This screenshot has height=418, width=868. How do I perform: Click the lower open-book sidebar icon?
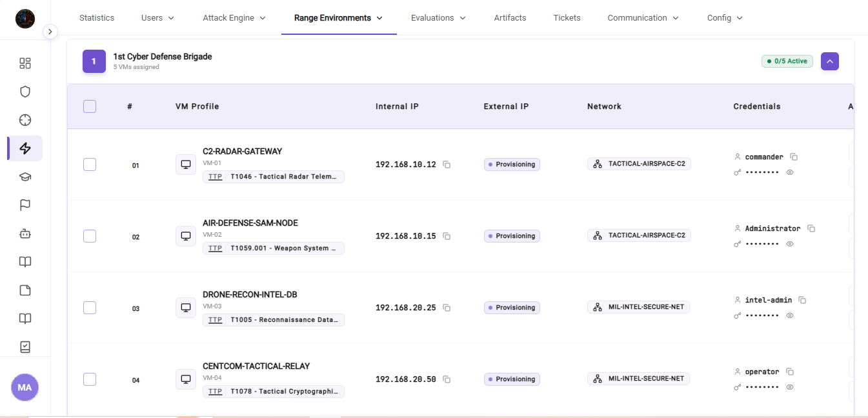pos(25,319)
